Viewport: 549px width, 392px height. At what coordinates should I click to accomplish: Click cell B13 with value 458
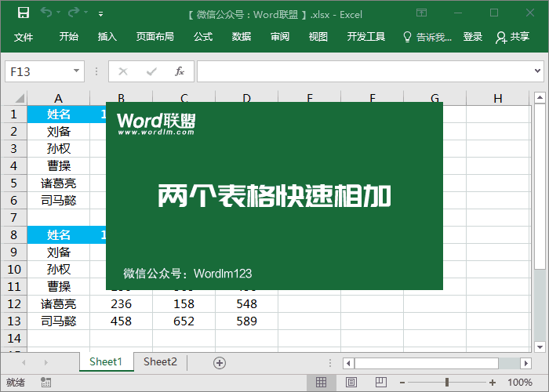[x=121, y=321]
